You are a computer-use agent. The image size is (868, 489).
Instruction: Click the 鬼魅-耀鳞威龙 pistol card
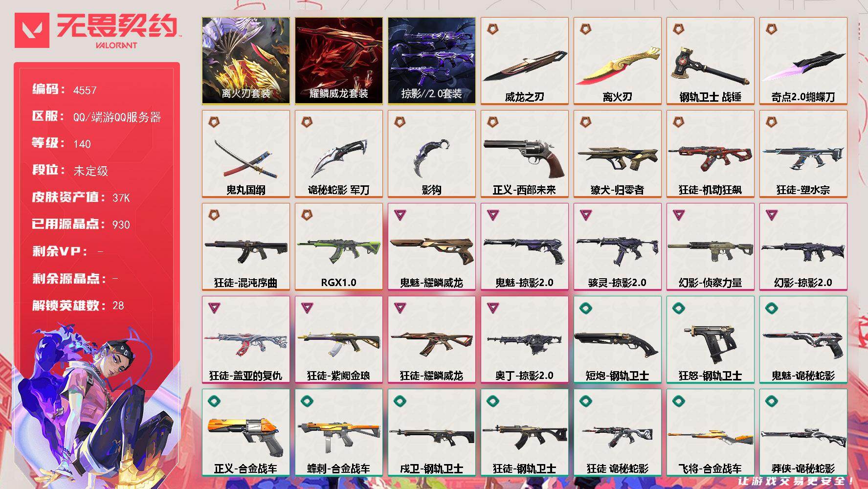coord(431,246)
